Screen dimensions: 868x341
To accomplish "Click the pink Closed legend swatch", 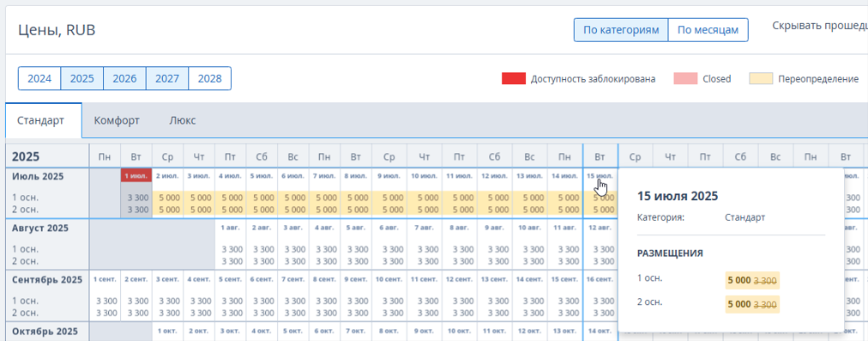I will click(x=685, y=79).
